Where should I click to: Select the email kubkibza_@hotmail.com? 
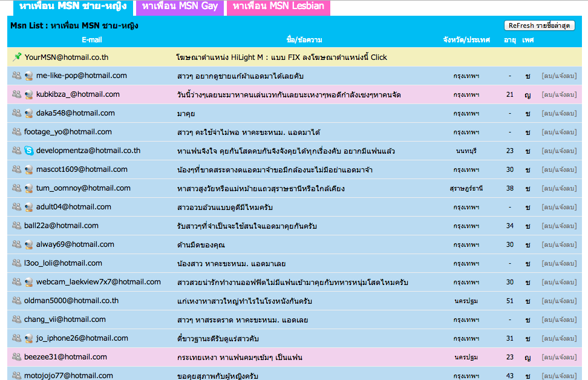(x=78, y=94)
